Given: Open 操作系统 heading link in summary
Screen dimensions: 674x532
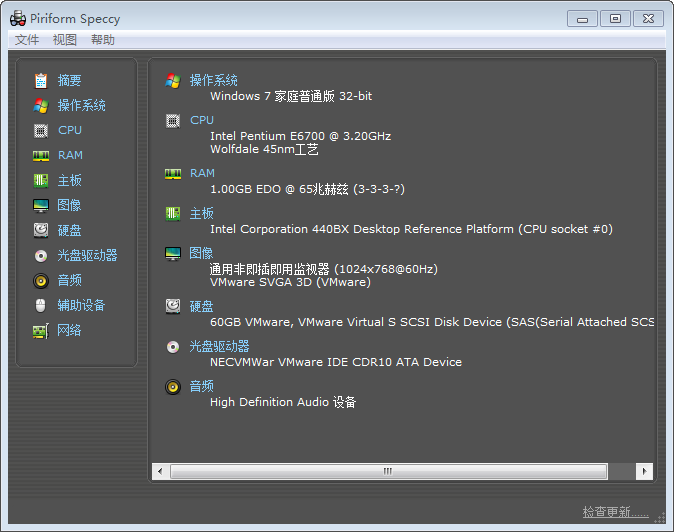Looking at the screenshot, I should 214,80.
